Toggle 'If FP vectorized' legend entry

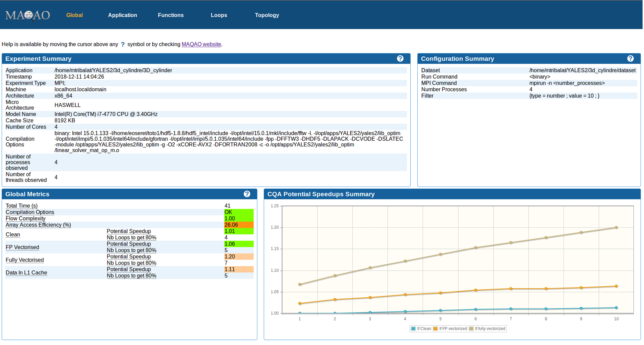[453, 329]
